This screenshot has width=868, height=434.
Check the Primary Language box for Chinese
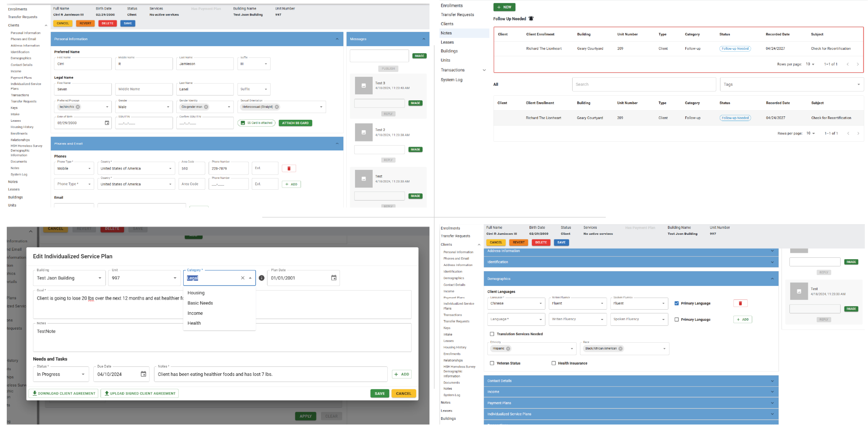676,303
